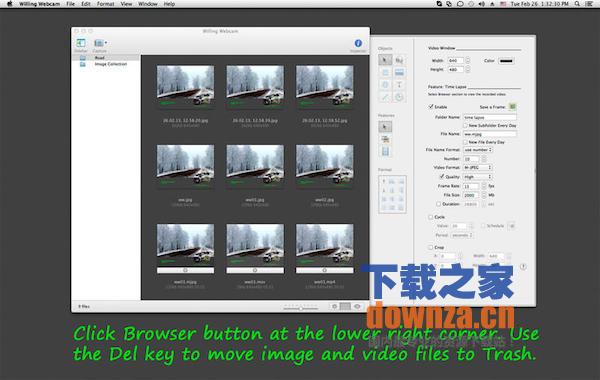Enable the Duration checkbox
This screenshot has width=600, height=380.
coord(439,204)
